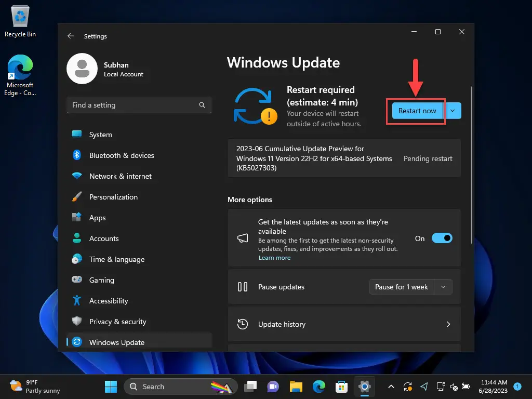532x399 pixels.
Task: Click the Restart required estimate heading
Action: pos(322,96)
